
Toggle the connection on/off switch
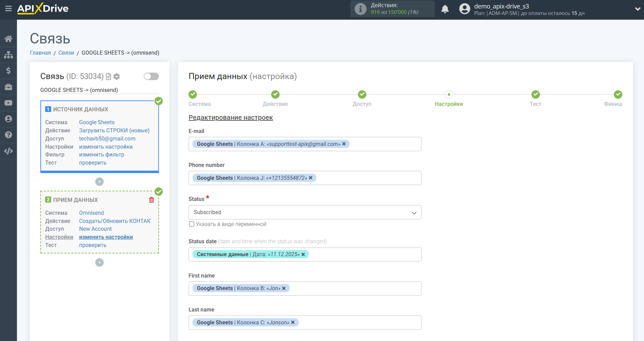151,76
